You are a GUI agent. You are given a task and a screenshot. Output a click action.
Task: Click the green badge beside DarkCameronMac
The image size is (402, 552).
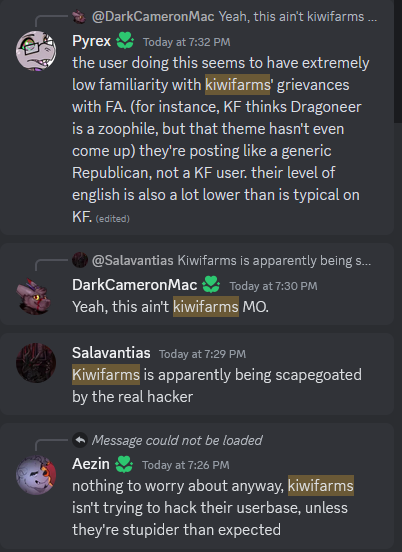[211, 285]
